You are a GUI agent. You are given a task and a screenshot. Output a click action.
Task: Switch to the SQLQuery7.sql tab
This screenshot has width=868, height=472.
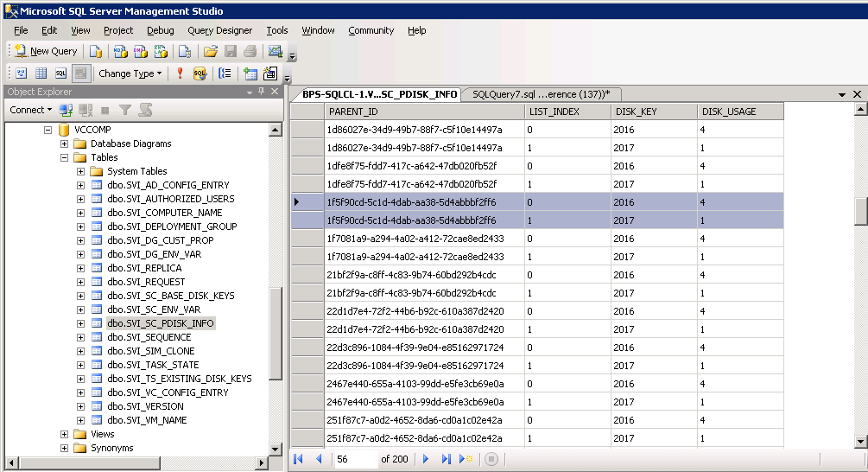click(540, 94)
